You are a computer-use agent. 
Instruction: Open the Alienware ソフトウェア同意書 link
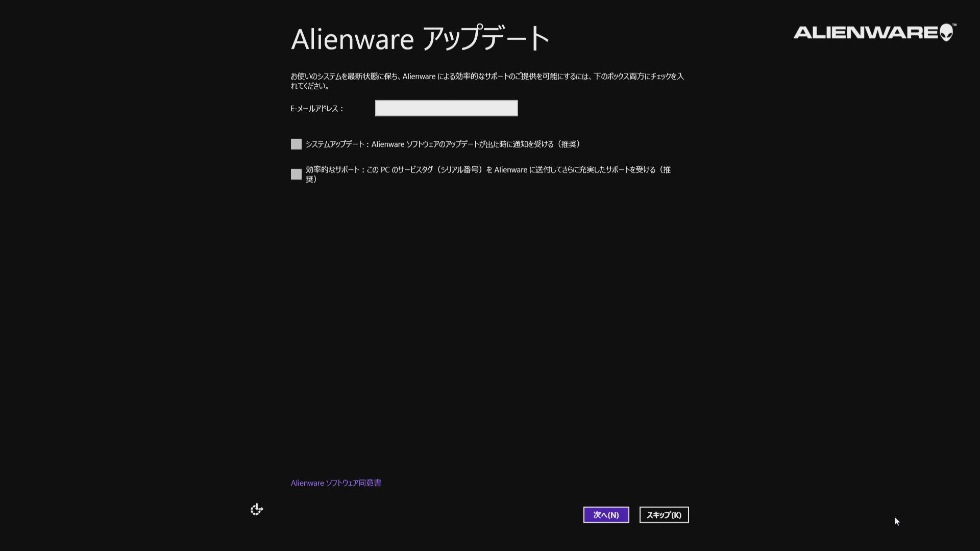coord(336,483)
